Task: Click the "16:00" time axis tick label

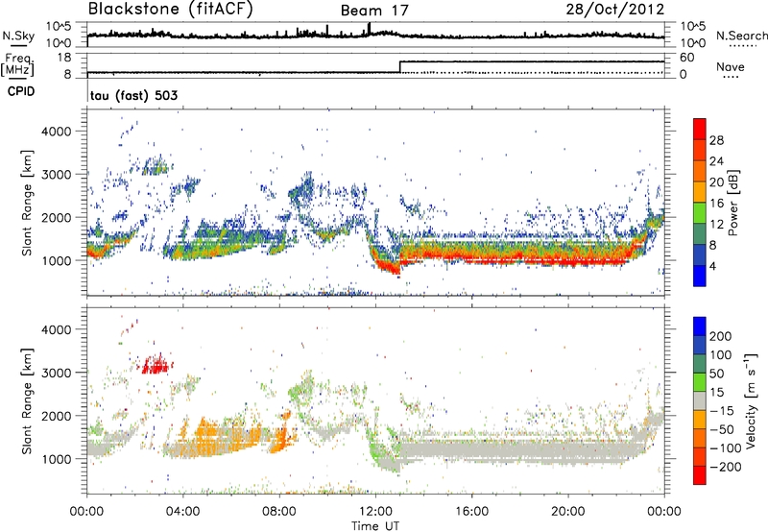Action: (x=471, y=511)
